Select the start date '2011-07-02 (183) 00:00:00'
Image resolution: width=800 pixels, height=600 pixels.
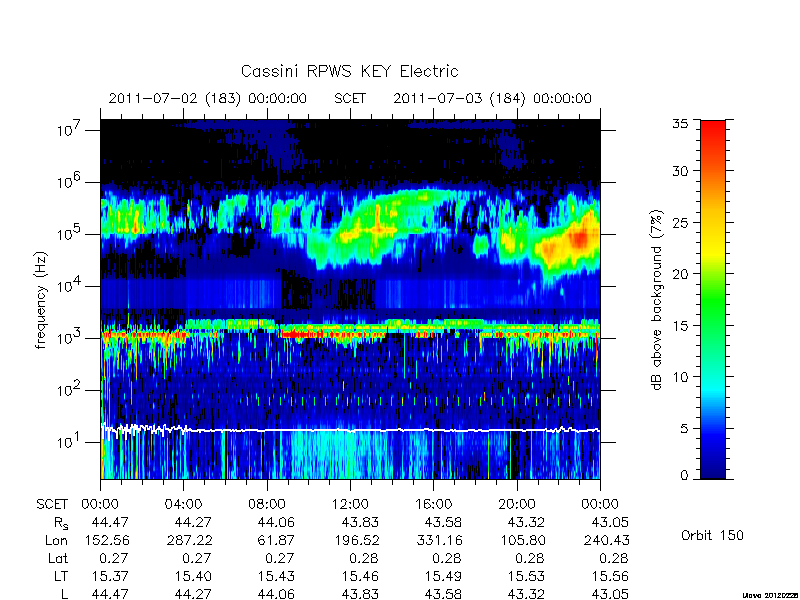pos(208,98)
